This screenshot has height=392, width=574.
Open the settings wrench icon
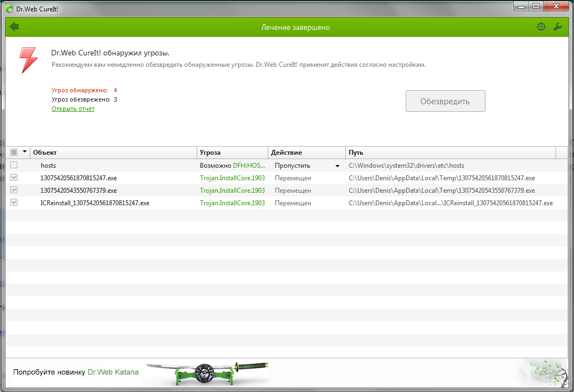coord(558,27)
